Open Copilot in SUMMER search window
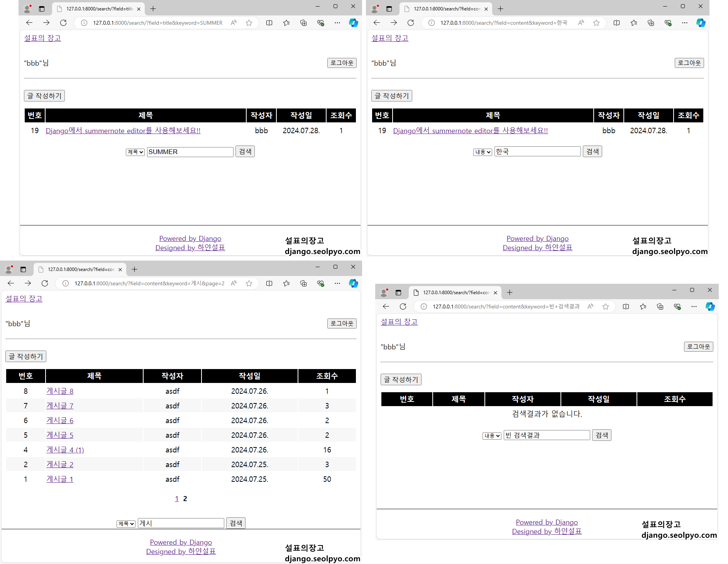 pyautogui.click(x=353, y=23)
